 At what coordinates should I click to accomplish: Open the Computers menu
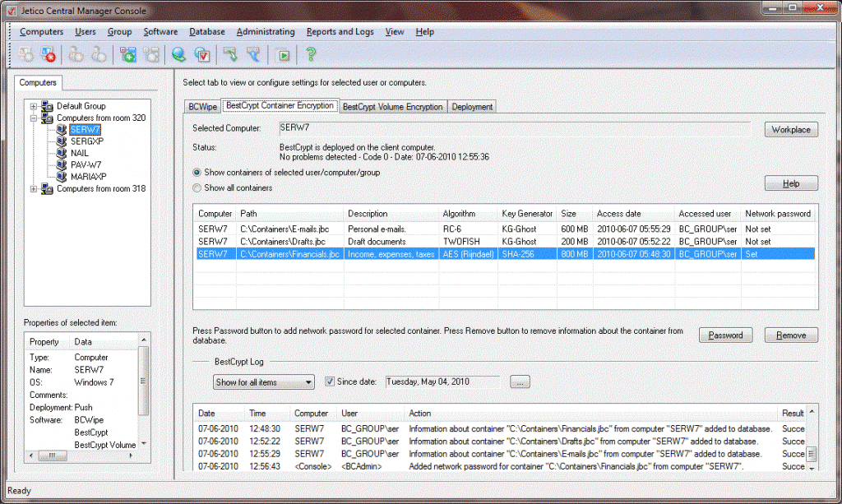tap(41, 32)
